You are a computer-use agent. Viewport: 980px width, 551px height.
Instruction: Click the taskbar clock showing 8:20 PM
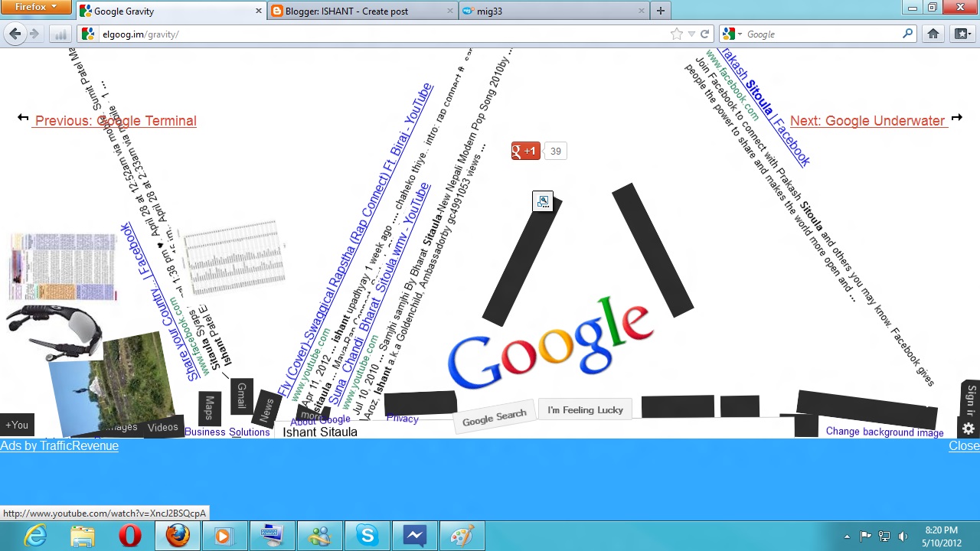(941, 536)
